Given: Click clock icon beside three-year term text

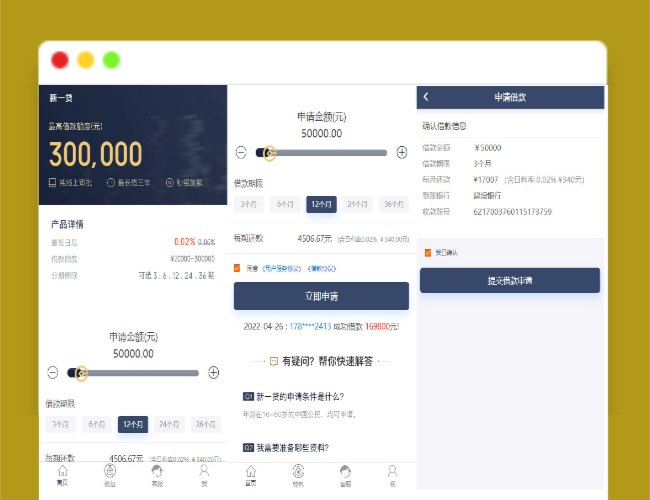Looking at the screenshot, I should [x=111, y=182].
